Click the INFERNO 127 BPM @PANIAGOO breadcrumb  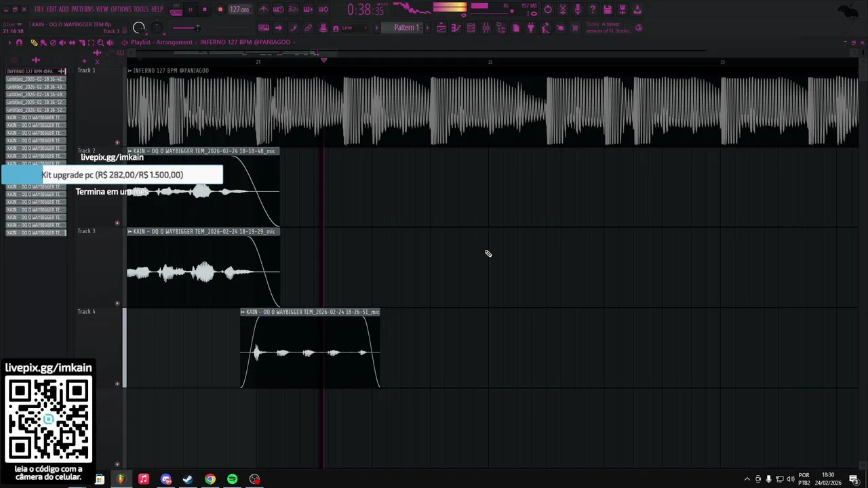click(245, 42)
